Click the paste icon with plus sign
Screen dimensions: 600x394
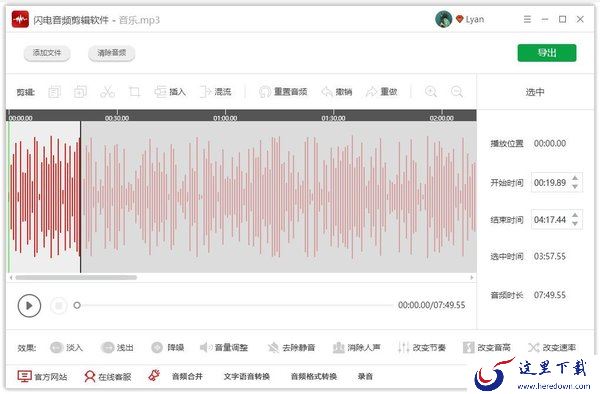point(80,92)
